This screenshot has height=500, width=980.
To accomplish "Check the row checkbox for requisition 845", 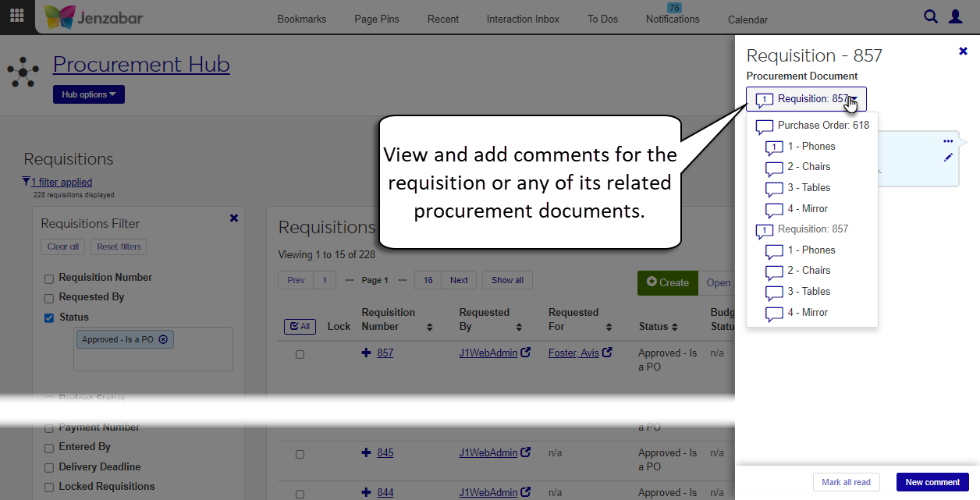I will [x=300, y=454].
